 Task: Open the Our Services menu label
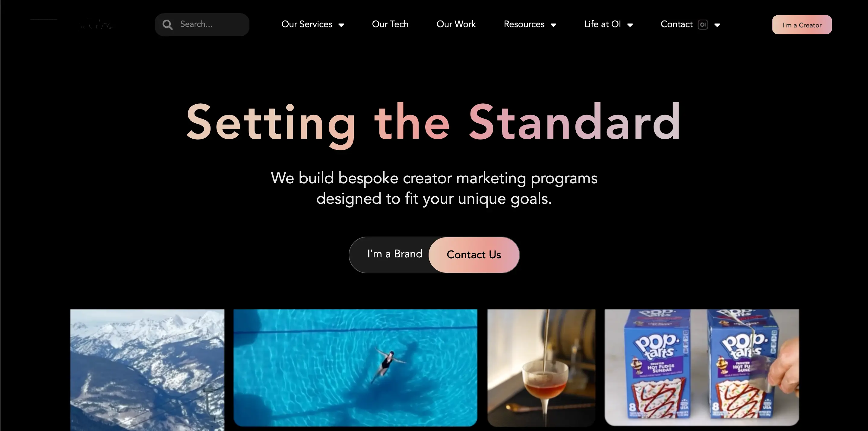click(307, 24)
